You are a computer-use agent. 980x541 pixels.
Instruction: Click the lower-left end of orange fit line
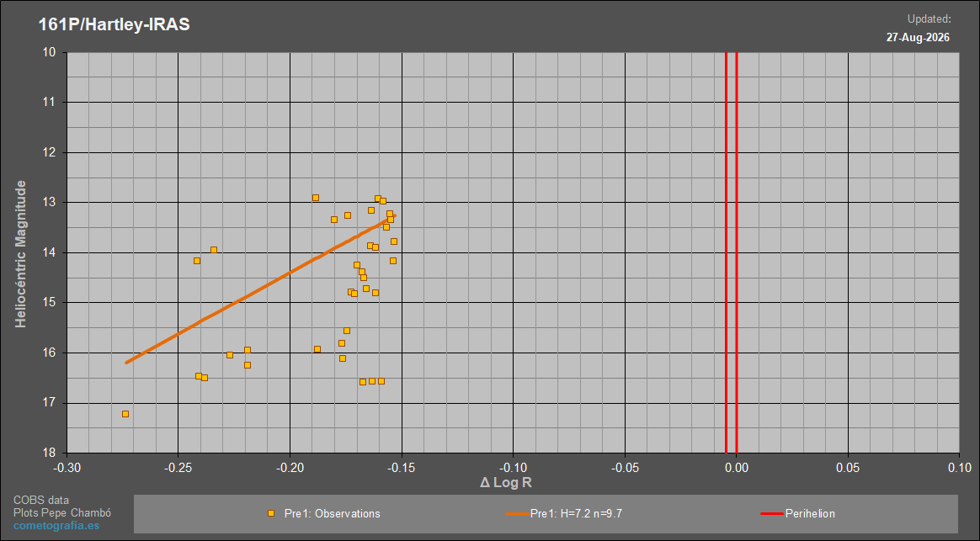click(x=126, y=363)
